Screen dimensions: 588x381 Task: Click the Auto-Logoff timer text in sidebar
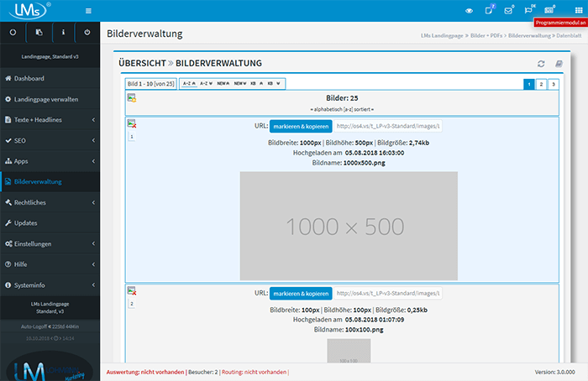pyautogui.click(x=50, y=326)
